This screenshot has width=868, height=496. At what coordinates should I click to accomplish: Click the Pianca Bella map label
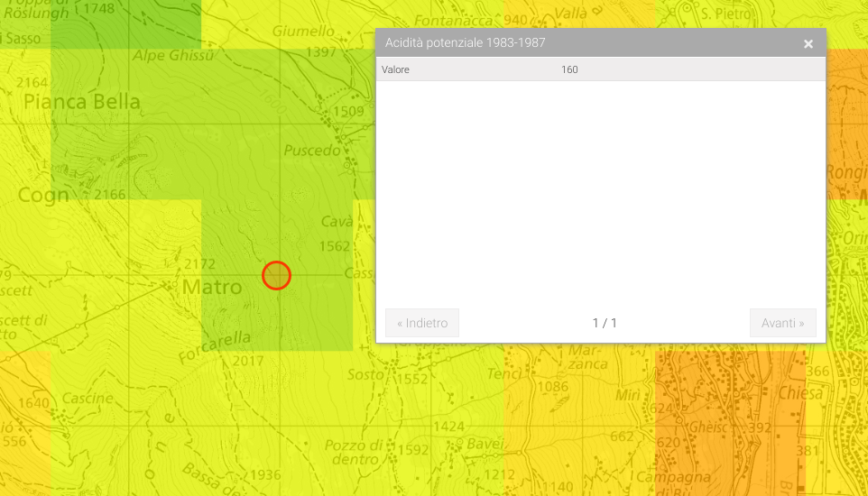point(82,101)
